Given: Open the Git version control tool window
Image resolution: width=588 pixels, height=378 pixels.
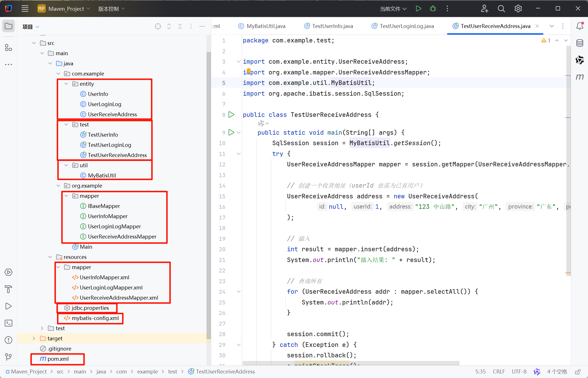Looking at the screenshot, I should coord(8,357).
